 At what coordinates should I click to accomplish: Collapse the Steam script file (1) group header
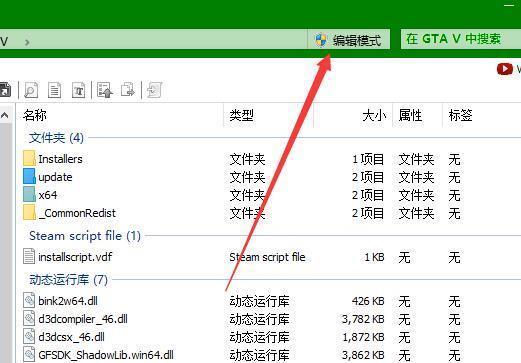pyautogui.click(x=85, y=236)
